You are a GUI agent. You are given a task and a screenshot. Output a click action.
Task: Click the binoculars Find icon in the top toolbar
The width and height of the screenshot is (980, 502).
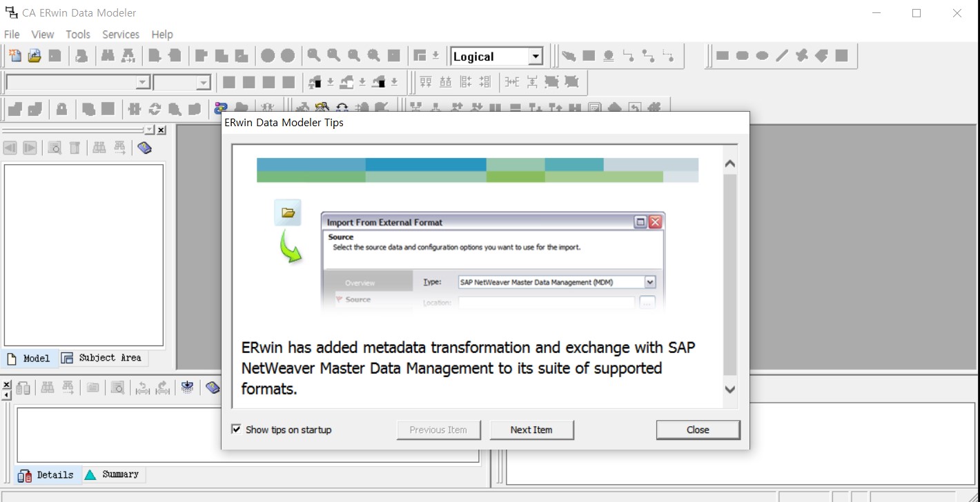click(x=108, y=56)
